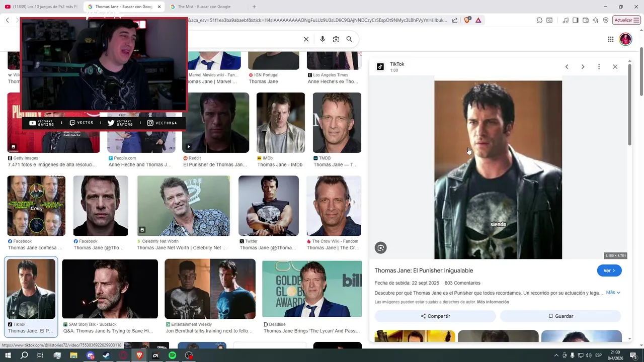
Task: Open the browser extensions puzzle icon
Action: pos(539,20)
